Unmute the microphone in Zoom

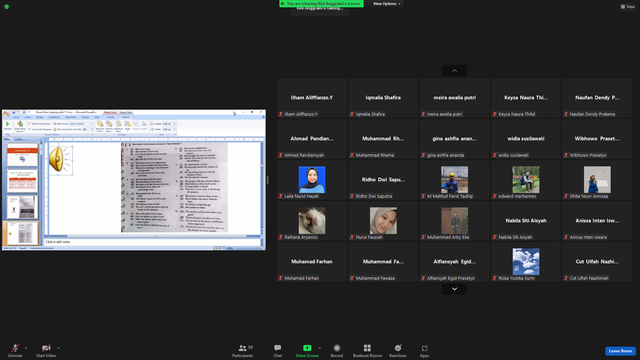(15, 350)
